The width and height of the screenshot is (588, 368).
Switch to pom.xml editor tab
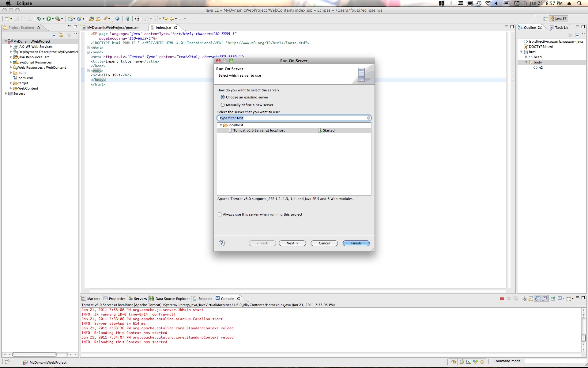[x=114, y=28]
